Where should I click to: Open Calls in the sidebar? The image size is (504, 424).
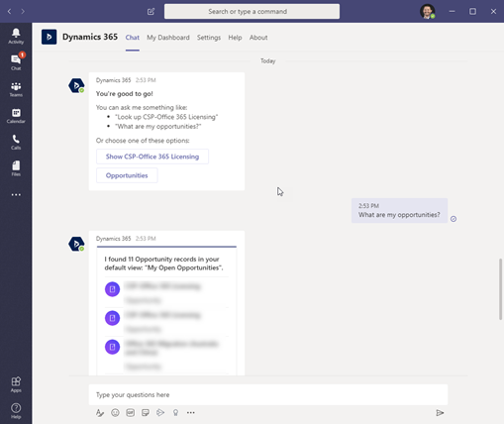[x=16, y=142]
